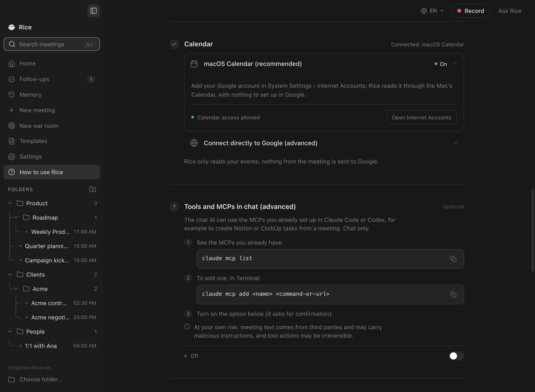
Task: Click the Rice bowl logo
Action: [11, 27]
